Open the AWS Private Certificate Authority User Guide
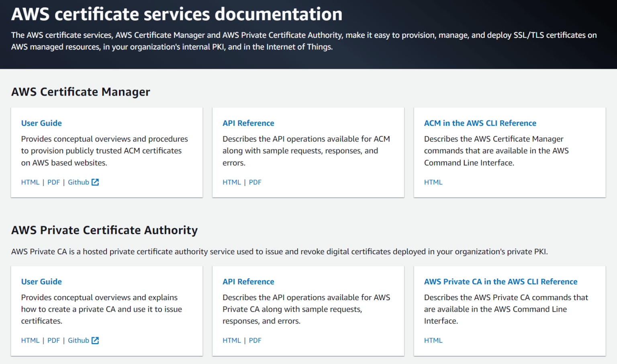This screenshot has width=617, height=364. 41,282
